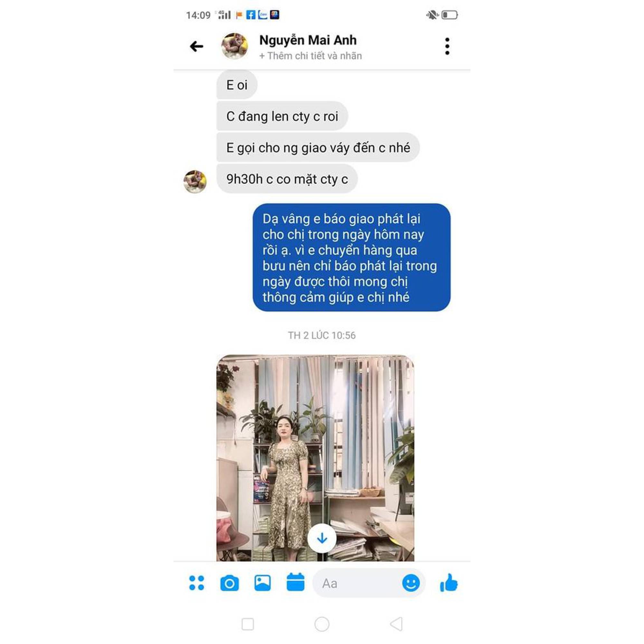Tap the Android back triangle button
The width and height of the screenshot is (644, 644).
(x=396, y=624)
